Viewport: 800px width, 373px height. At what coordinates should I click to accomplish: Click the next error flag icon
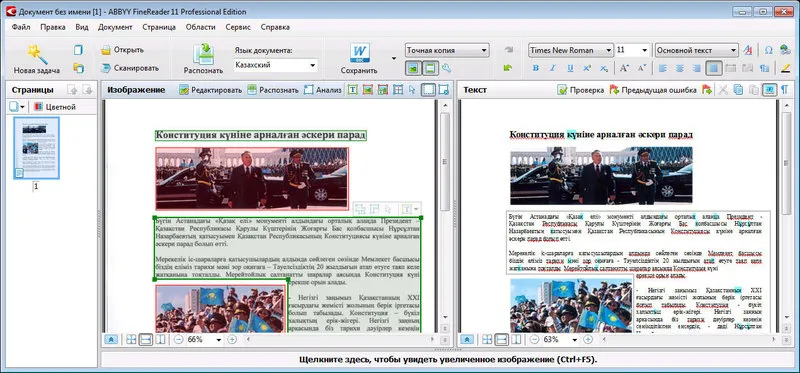[x=707, y=90]
